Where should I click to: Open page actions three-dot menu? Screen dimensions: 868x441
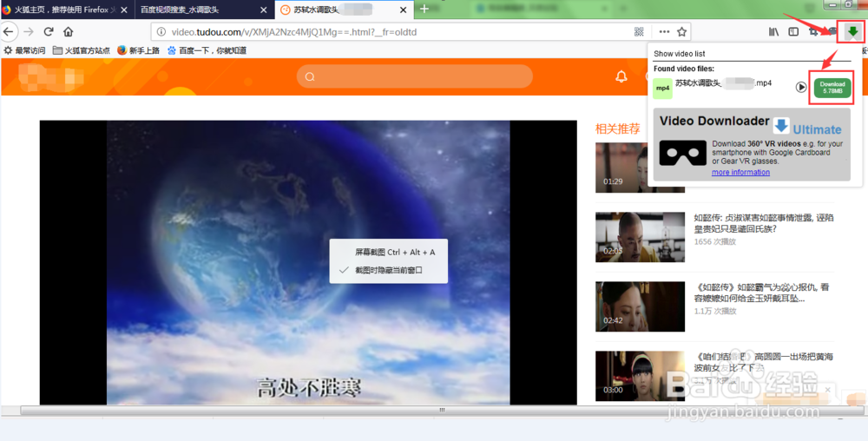(664, 32)
